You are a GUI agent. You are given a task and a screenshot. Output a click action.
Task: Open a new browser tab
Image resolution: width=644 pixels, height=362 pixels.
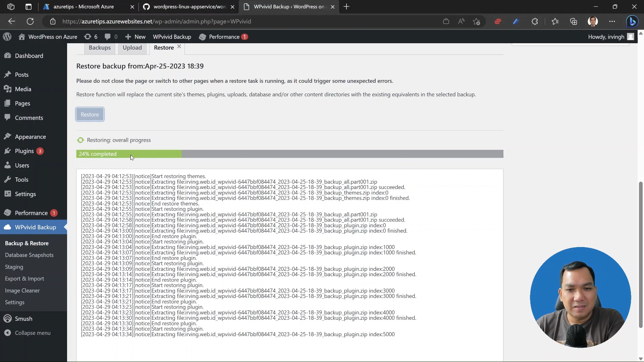[346, 7]
